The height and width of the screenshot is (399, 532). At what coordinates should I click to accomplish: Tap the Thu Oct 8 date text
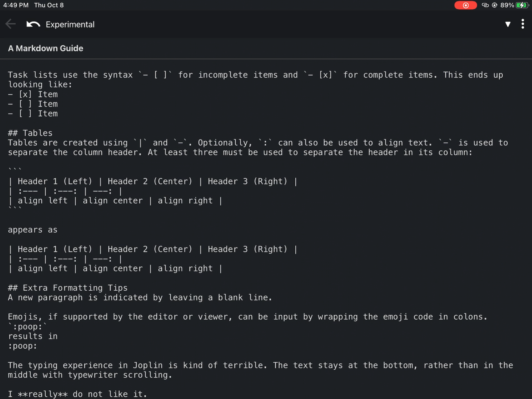coord(49,5)
